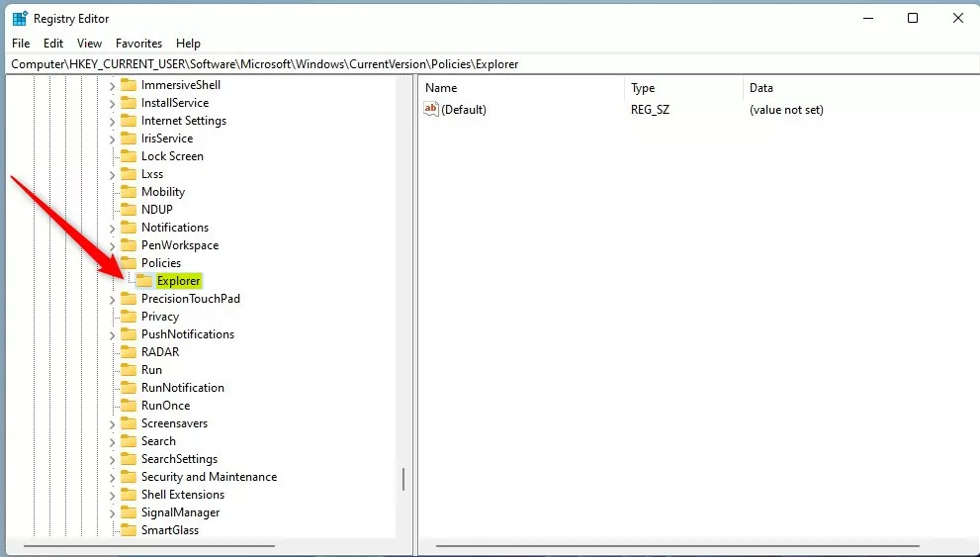Select the PrecisionTouchPad folder icon
The height and width of the screenshot is (557, 980).
coord(129,298)
